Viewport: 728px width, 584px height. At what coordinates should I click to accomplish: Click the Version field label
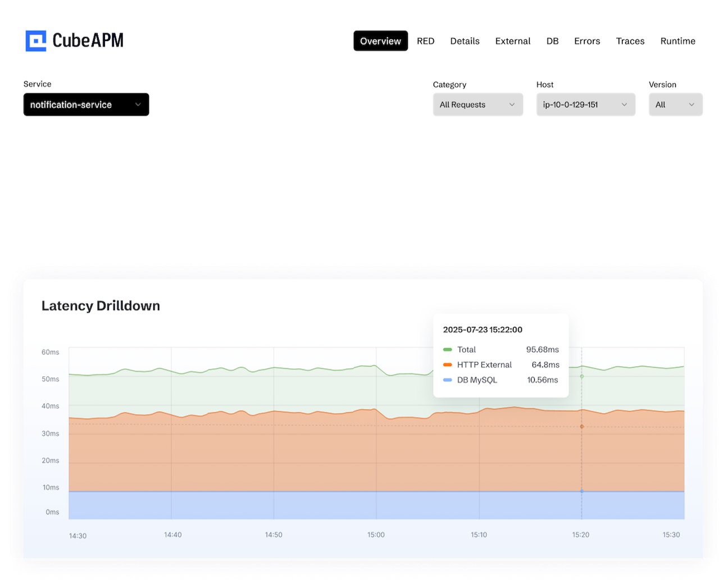662,85
